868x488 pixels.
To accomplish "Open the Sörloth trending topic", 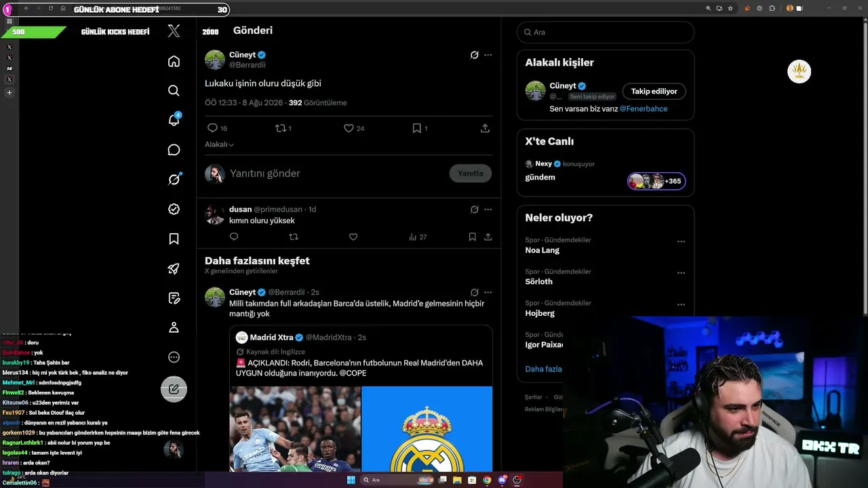I will [539, 282].
